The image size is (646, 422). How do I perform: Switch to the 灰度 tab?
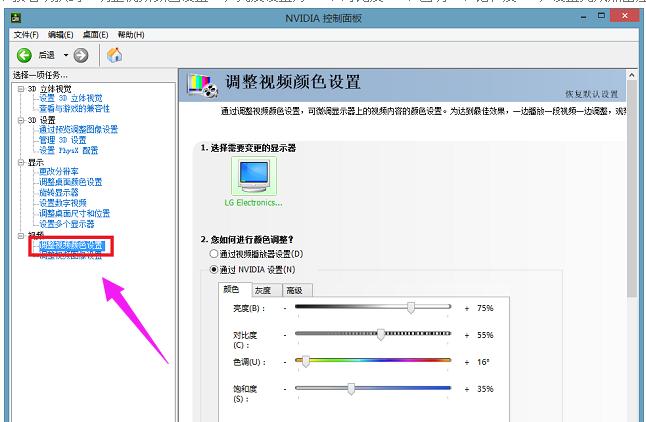point(267,291)
